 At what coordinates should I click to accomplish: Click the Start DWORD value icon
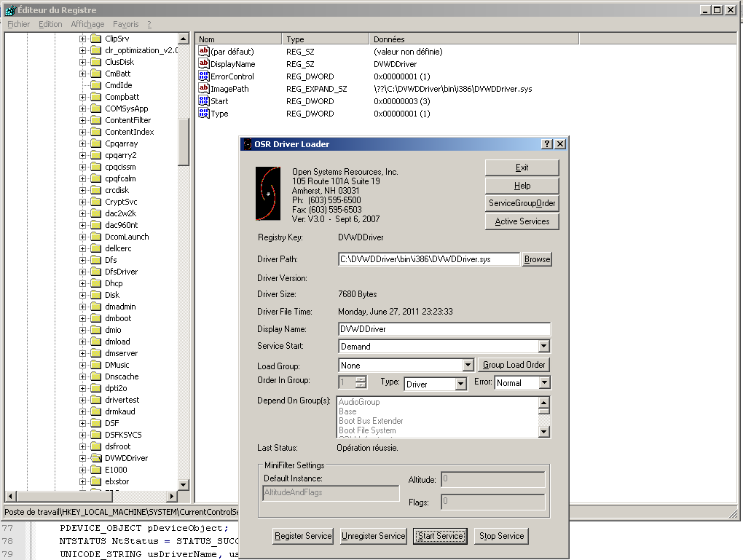tap(204, 100)
